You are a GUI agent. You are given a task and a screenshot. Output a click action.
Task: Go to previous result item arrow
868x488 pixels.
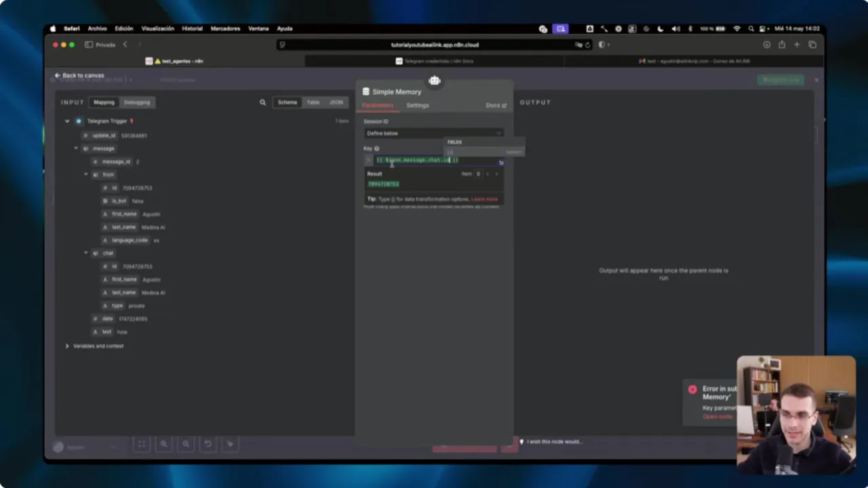[487, 174]
